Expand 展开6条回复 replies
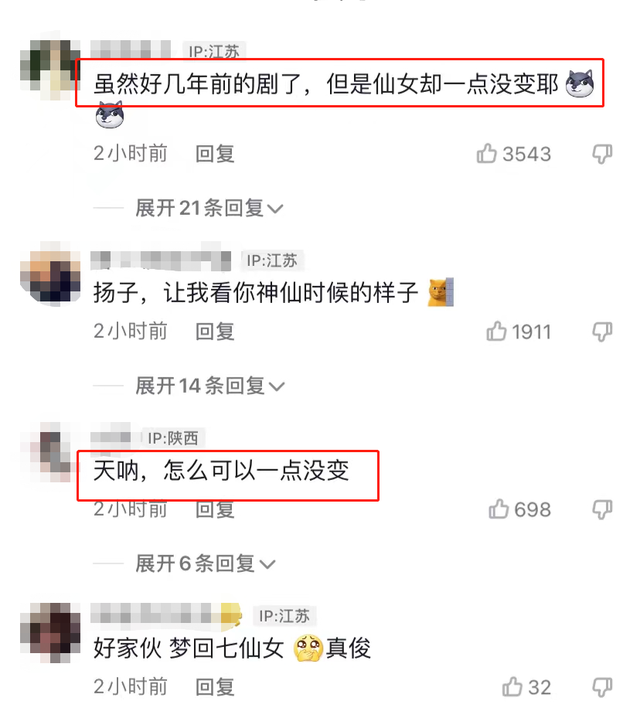The width and height of the screenshot is (640, 708). 206,564
